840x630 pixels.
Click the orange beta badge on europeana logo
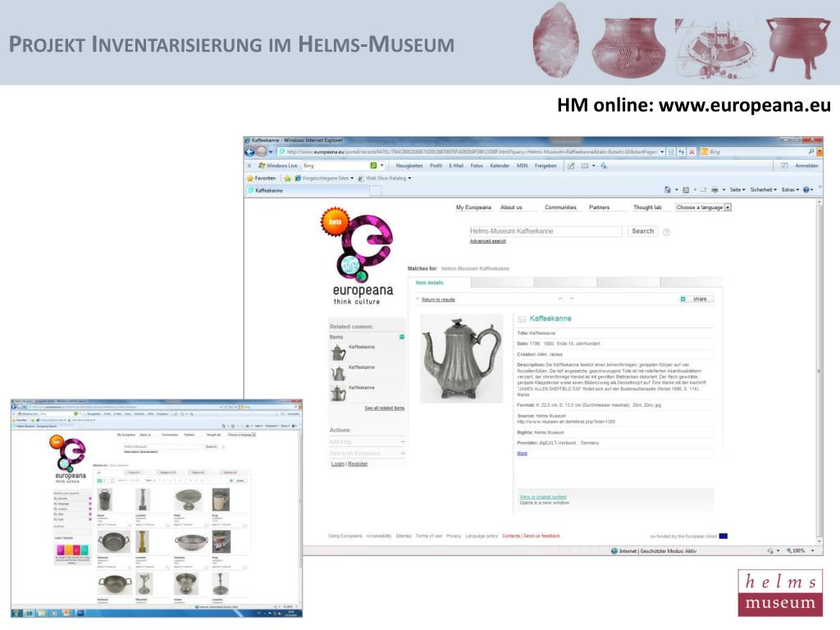click(x=335, y=221)
